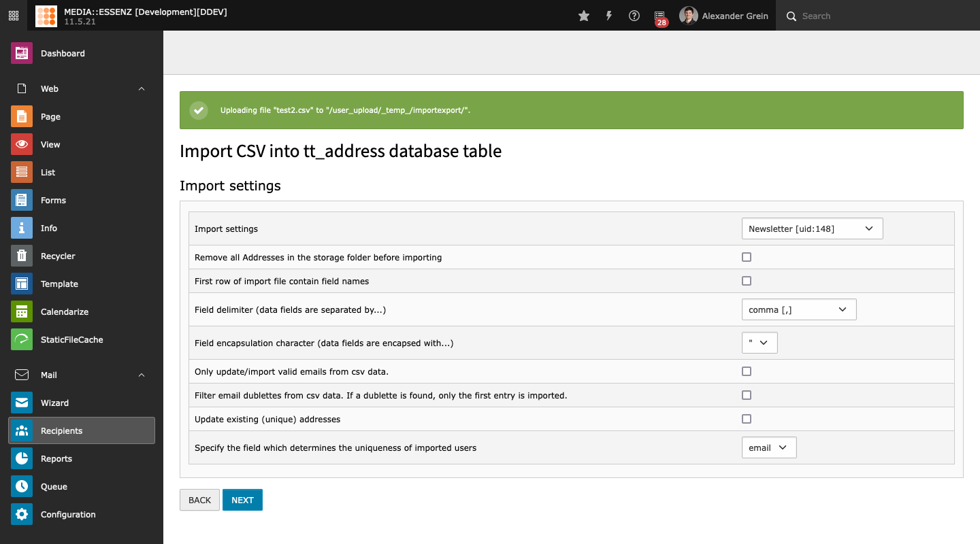Click the Queue clock icon
Image resolution: width=980 pixels, height=544 pixels.
[x=22, y=486]
